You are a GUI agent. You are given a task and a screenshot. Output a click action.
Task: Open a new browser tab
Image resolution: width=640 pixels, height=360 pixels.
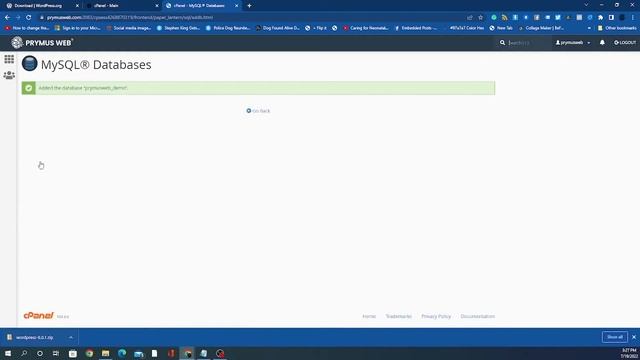(x=249, y=6)
